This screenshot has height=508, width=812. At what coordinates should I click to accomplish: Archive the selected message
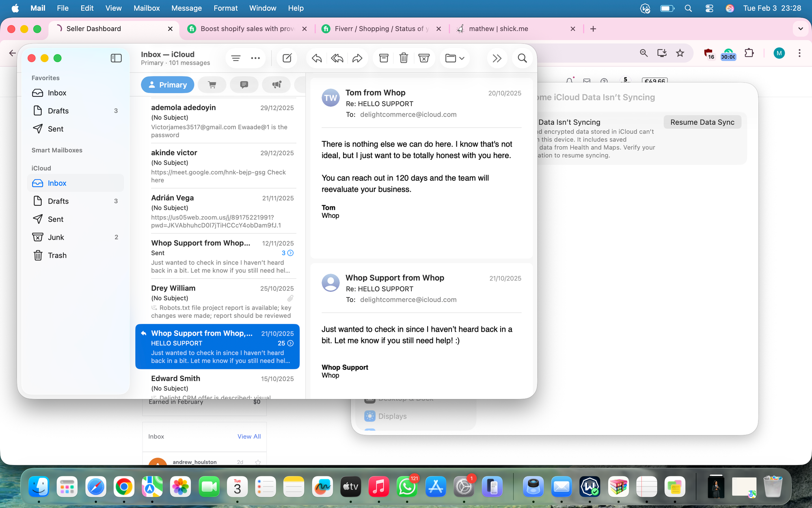384,58
